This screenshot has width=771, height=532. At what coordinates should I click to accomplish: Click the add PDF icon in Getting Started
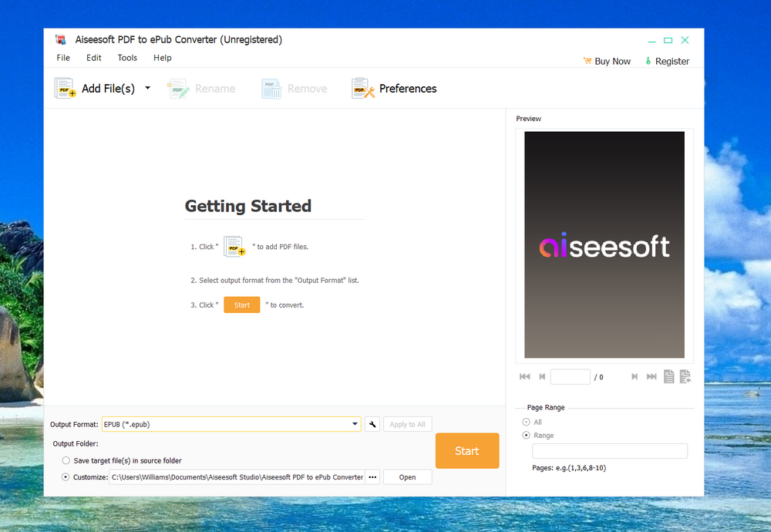click(x=234, y=246)
